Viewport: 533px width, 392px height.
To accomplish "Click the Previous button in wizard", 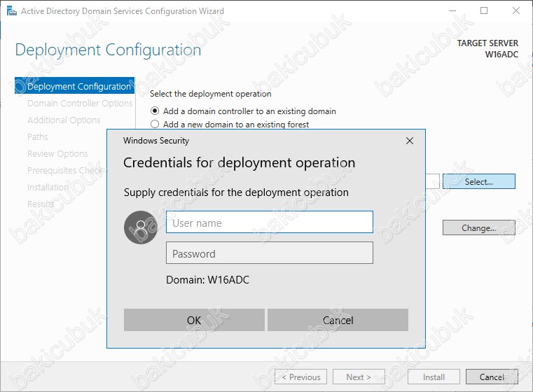I will pos(301,377).
